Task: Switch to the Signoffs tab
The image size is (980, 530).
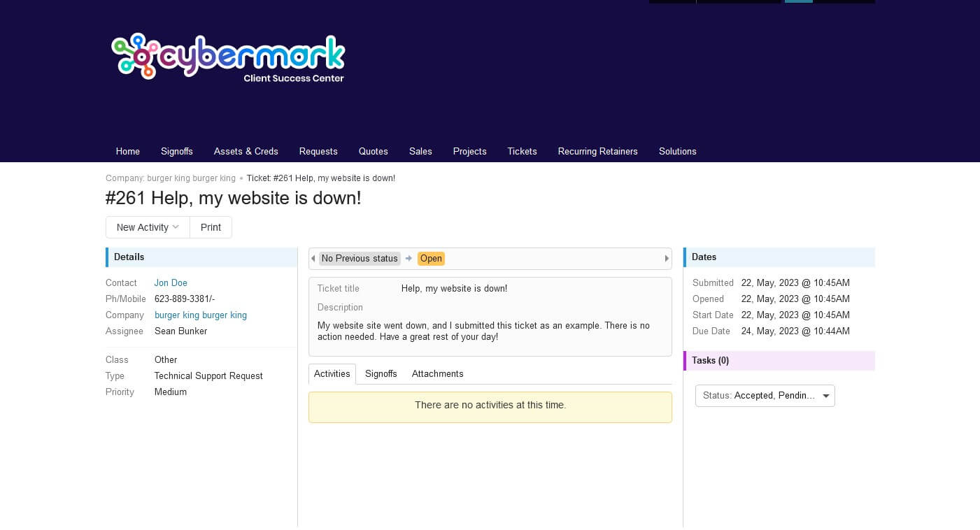Action: tap(381, 374)
